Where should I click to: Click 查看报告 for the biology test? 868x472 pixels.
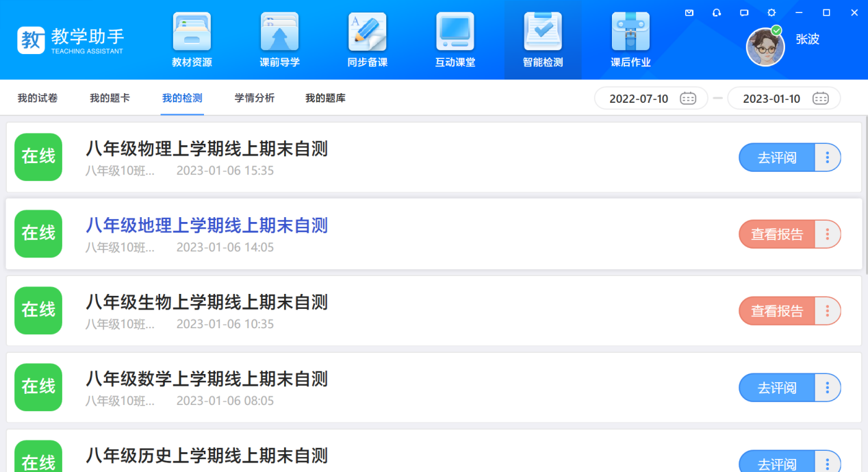(x=777, y=311)
